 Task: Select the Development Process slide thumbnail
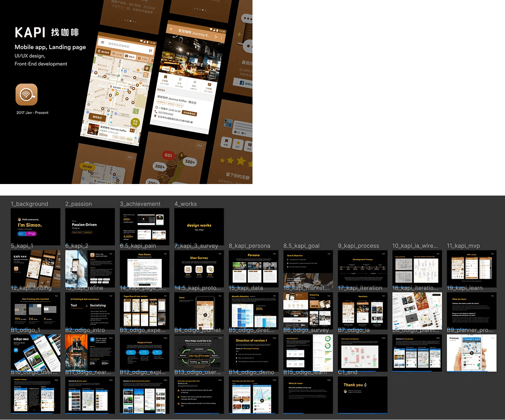363,269
